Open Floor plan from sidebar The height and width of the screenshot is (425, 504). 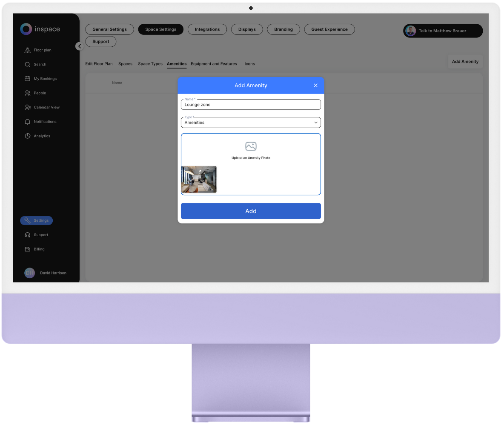pyautogui.click(x=38, y=50)
